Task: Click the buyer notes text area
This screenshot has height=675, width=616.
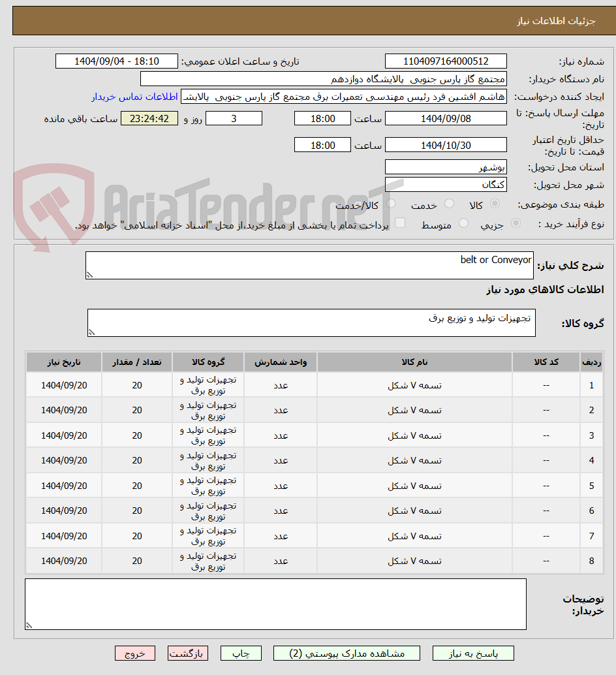Action: 276,604
